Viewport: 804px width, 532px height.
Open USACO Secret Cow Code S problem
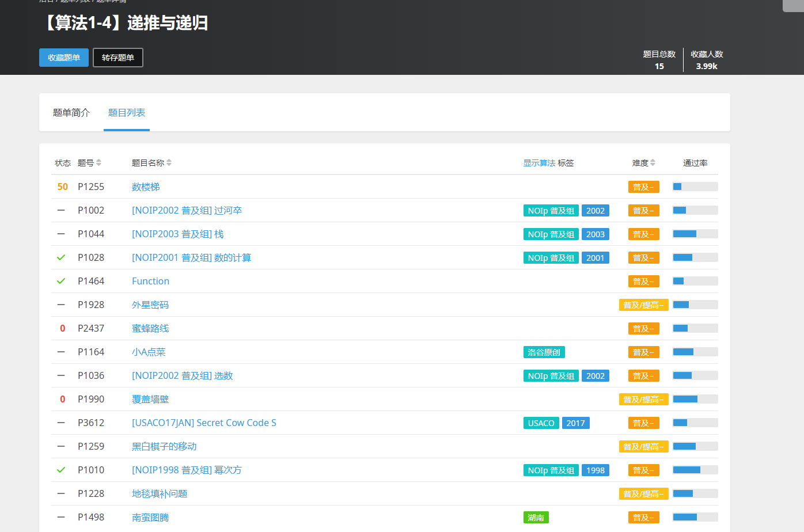tap(204, 423)
